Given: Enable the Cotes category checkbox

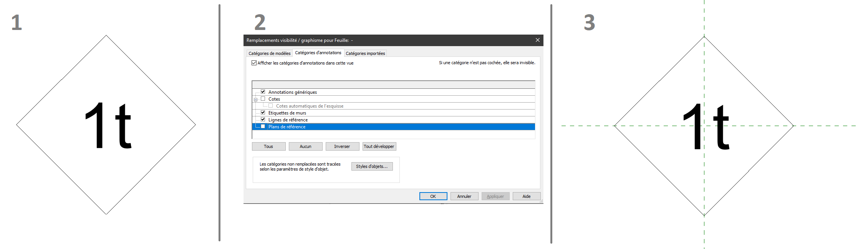Looking at the screenshot, I should coord(263,99).
